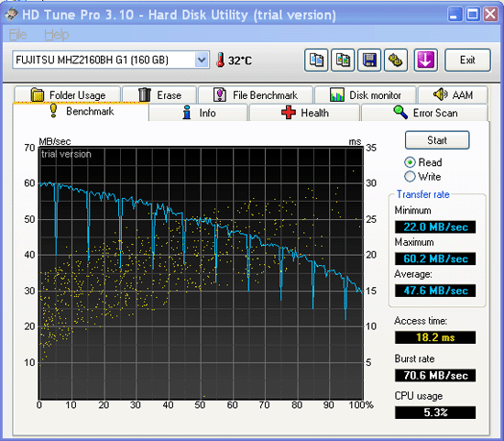Click the copy text to clipboard icon
This screenshot has height=441, width=504.
pyautogui.click(x=316, y=61)
